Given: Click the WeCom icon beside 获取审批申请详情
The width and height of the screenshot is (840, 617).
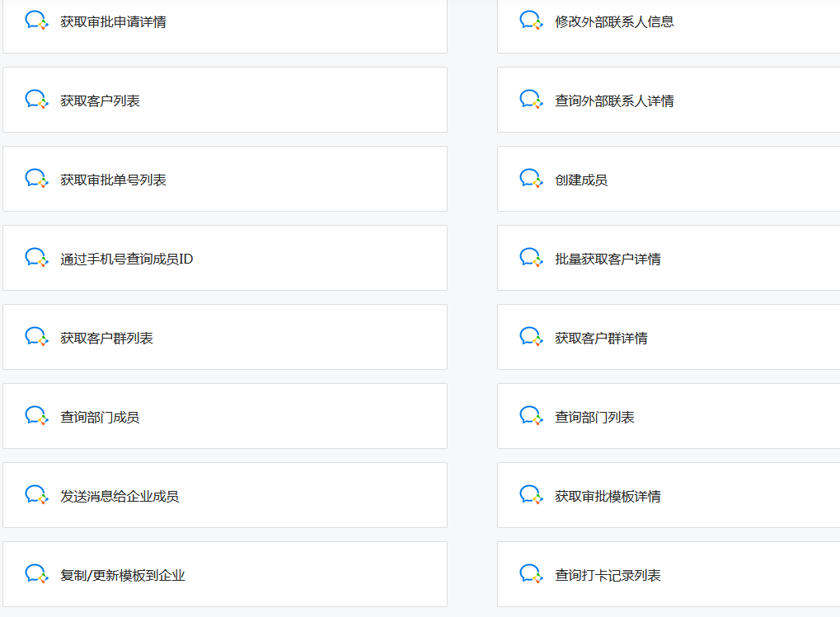Looking at the screenshot, I should coord(37,21).
